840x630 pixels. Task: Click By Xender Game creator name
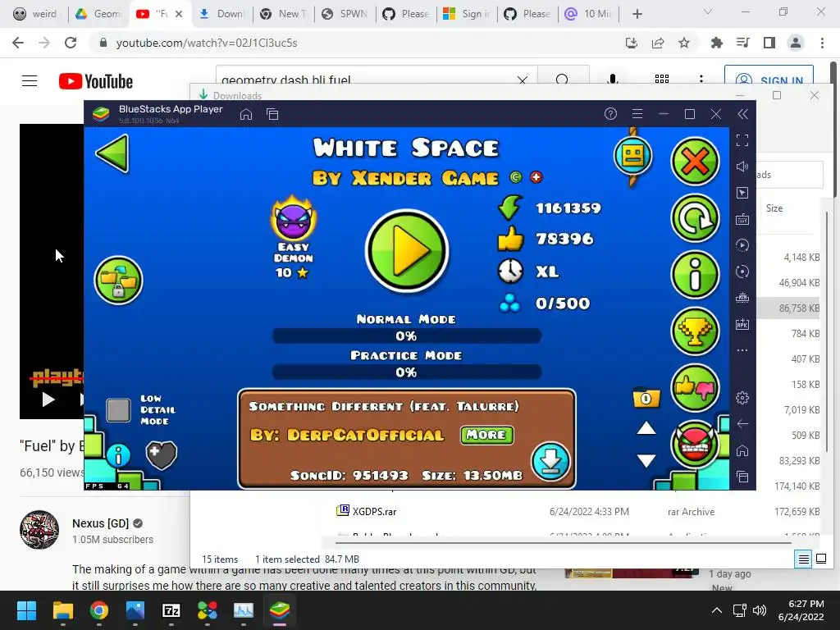[405, 178]
